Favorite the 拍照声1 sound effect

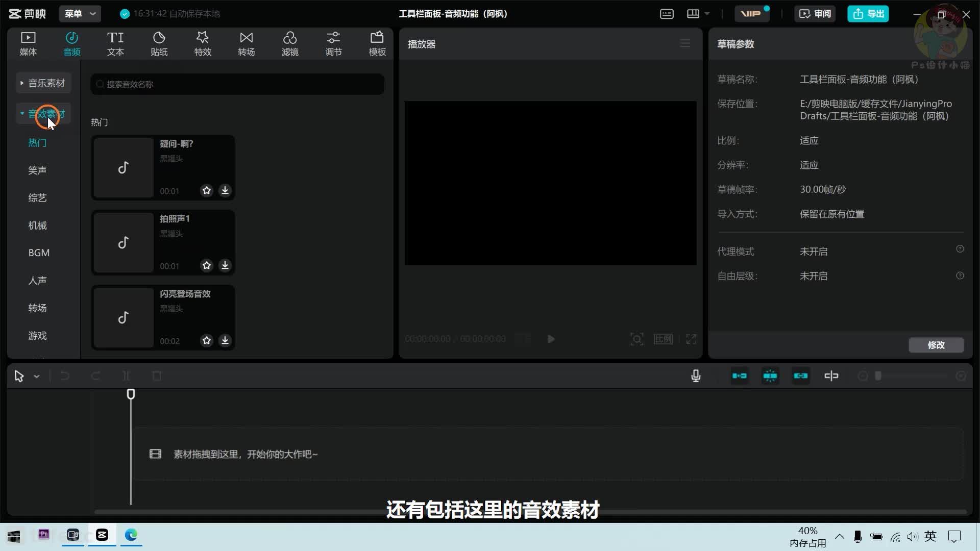(206, 265)
